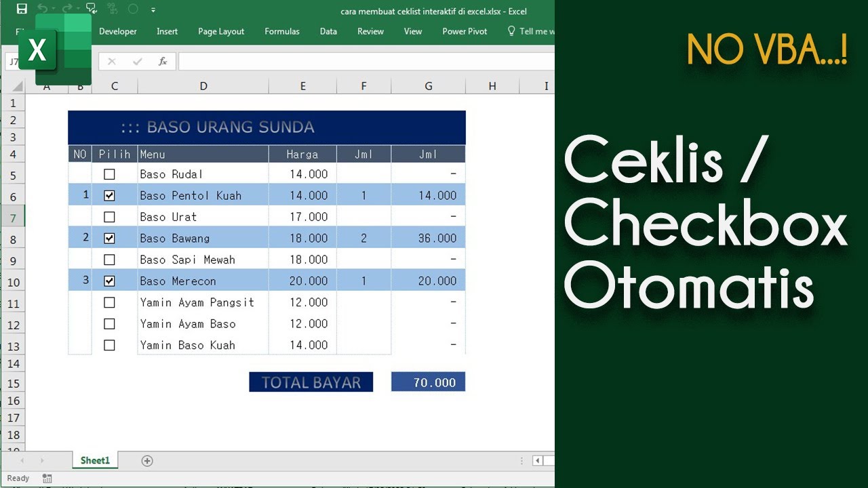Click the Harga header cell
The height and width of the screenshot is (488, 868).
(302, 154)
